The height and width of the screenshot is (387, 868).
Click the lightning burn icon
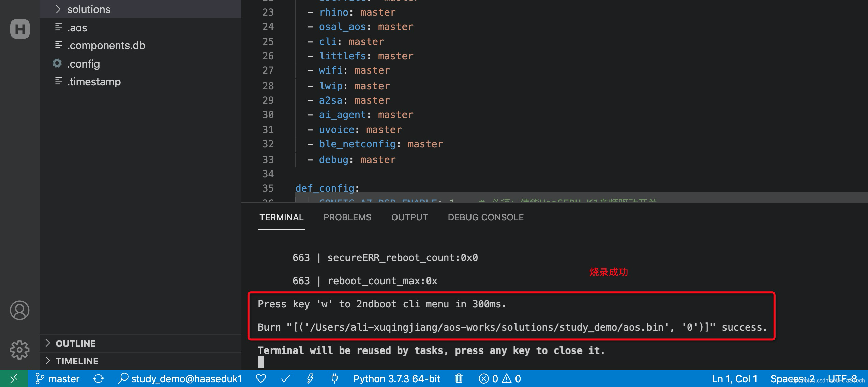310,378
